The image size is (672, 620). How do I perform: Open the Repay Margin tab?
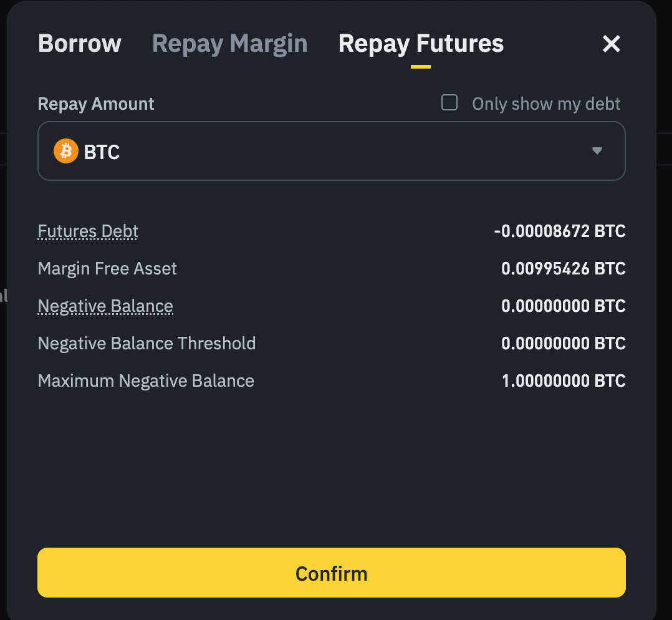click(x=229, y=44)
